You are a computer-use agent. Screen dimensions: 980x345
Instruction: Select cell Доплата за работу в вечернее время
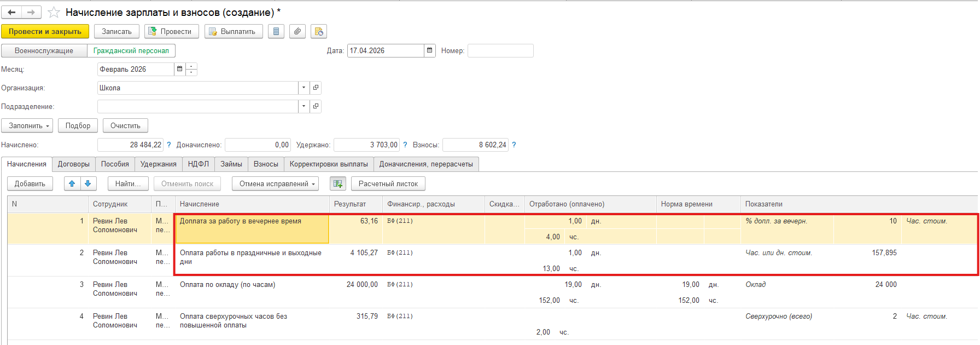pos(252,228)
